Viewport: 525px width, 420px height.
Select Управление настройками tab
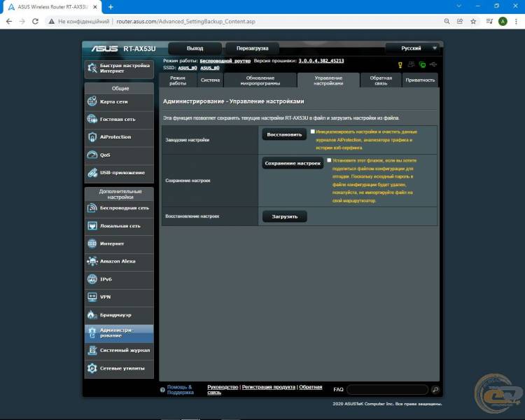tap(328, 80)
